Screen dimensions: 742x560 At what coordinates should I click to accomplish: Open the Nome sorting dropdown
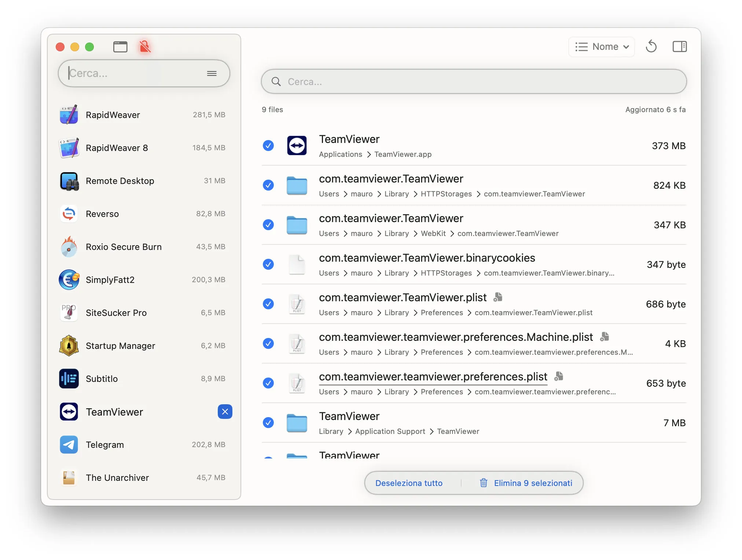pos(601,47)
